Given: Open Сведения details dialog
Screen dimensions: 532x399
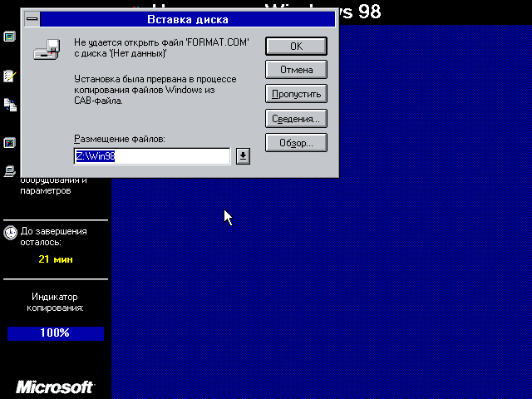Looking at the screenshot, I should click(x=296, y=119).
